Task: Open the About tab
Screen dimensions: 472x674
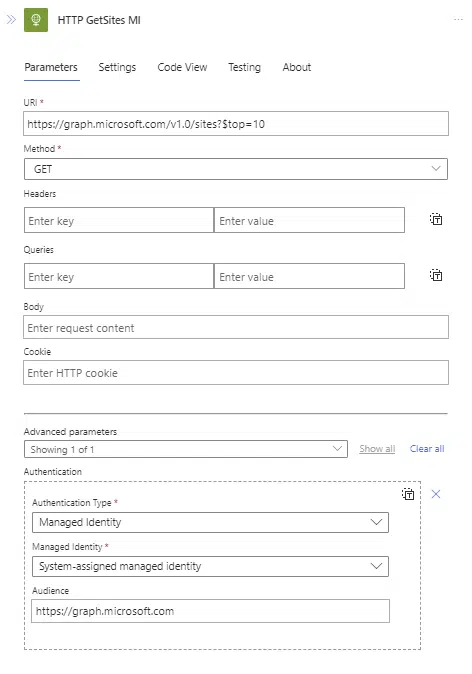Action: [297, 67]
